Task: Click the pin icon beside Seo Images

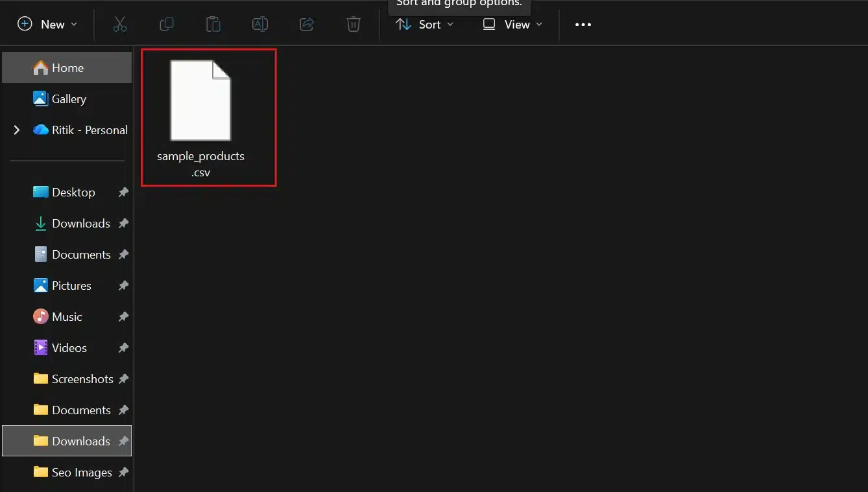Action: [x=123, y=473]
